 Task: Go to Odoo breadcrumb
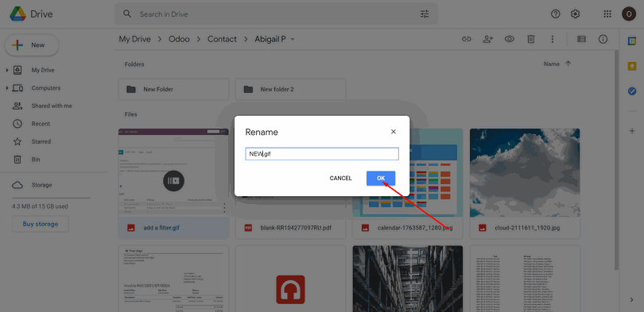[179, 39]
